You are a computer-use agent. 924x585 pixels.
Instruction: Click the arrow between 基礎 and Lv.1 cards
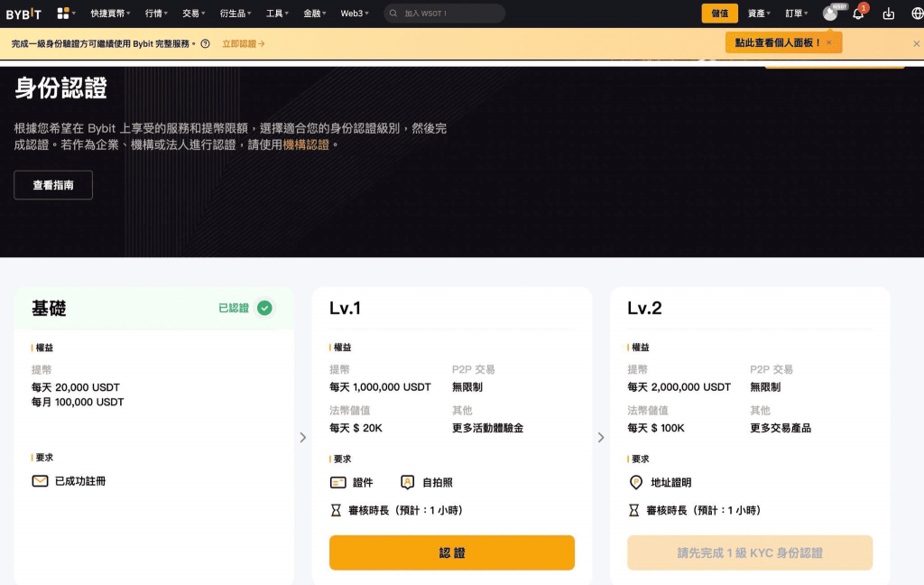coord(303,438)
